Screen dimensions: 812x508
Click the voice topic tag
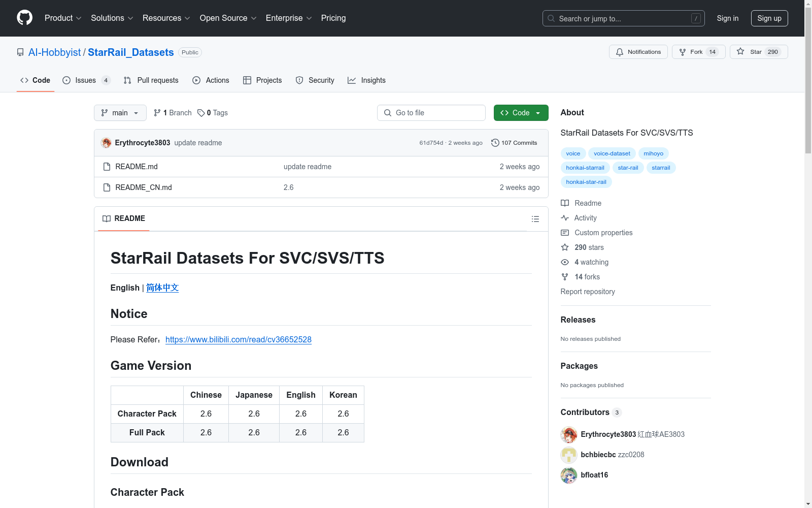pos(573,153)
